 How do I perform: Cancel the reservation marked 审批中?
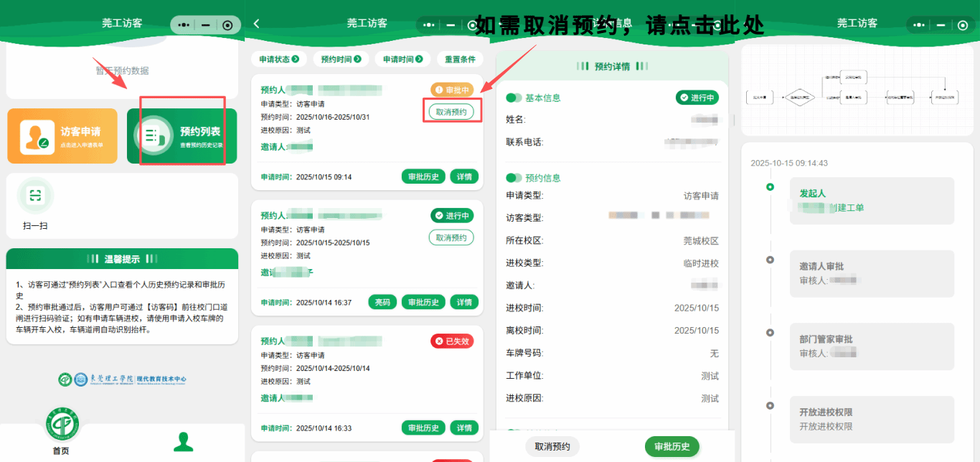(451, 112)
